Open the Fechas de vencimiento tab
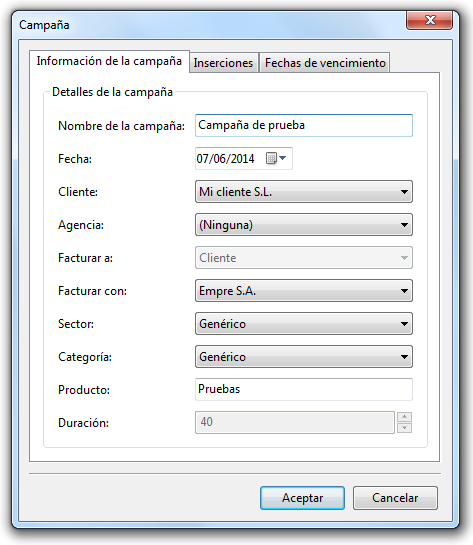 tap(325, 63)
